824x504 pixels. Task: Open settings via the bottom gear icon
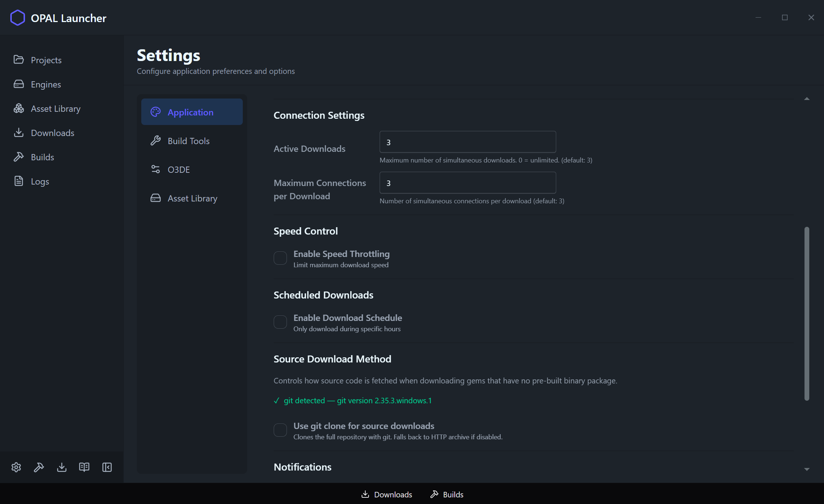click(x=16, y=467)
